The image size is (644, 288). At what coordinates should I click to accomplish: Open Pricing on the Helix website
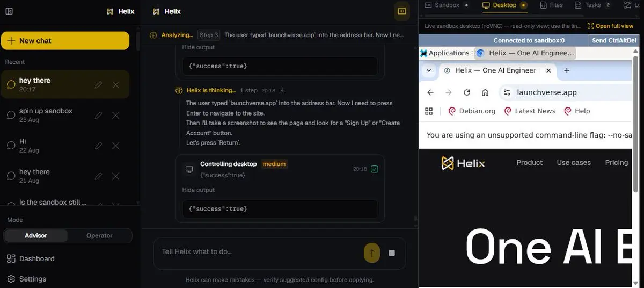click(x=617, y=162)
